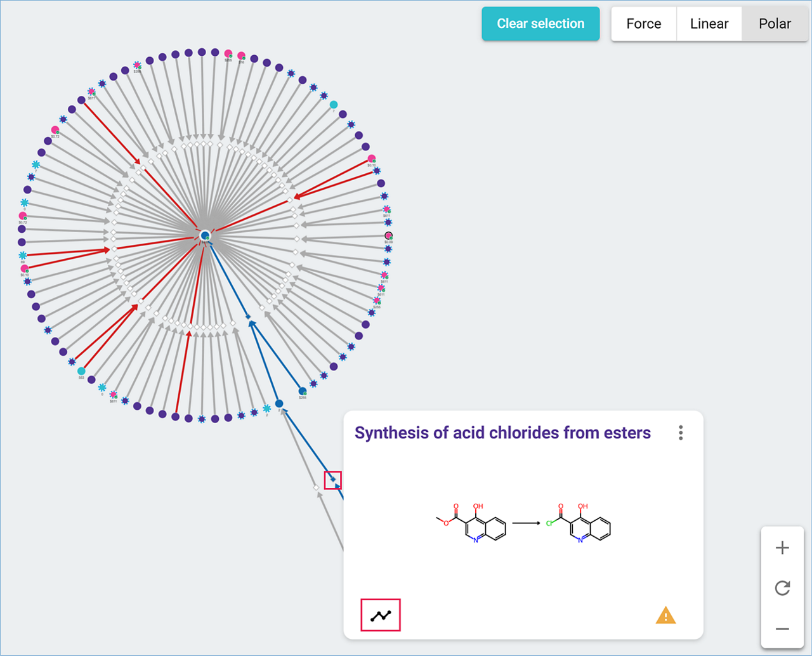Reset the graph view with the refresh icon

tap(782, 588)
